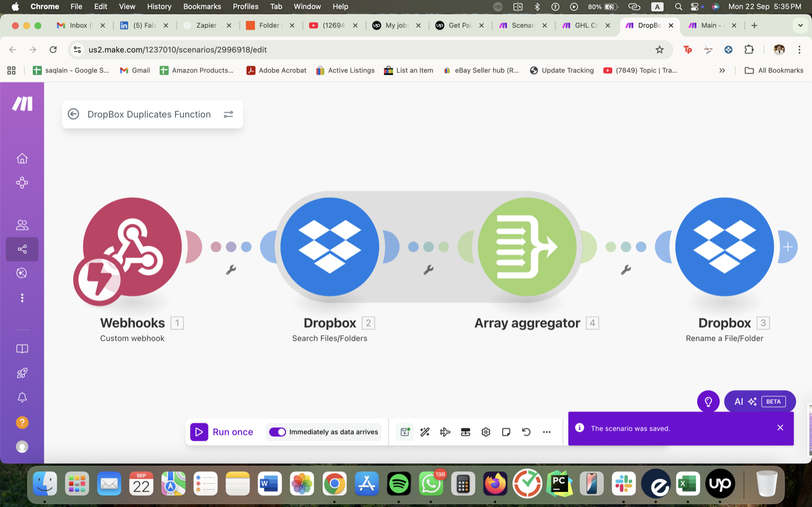Screen dimensions: 812x507
Task: Switch to the Gmail Inbox tab
Action: point(81,25)
